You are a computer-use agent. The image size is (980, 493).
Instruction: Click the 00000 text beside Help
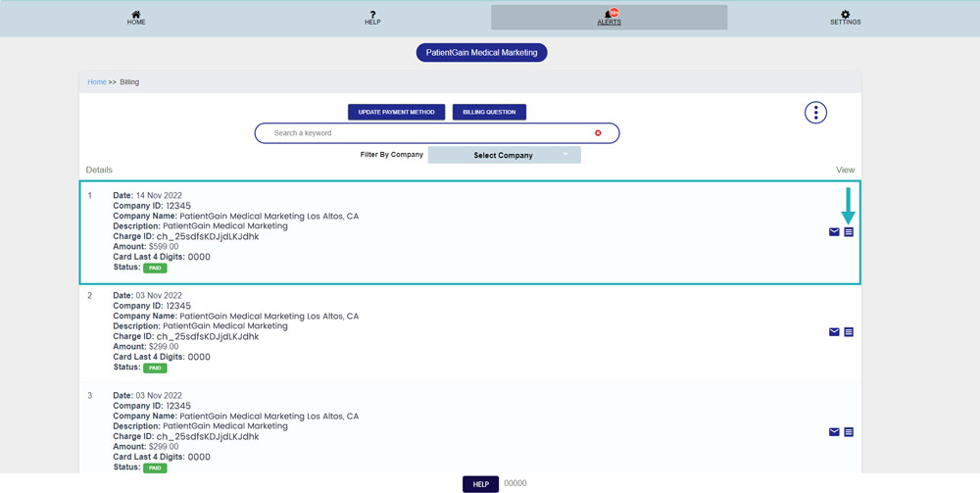515,483
